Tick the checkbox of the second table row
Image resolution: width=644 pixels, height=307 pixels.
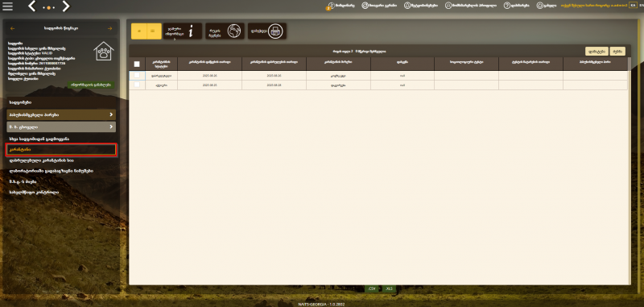137,85
